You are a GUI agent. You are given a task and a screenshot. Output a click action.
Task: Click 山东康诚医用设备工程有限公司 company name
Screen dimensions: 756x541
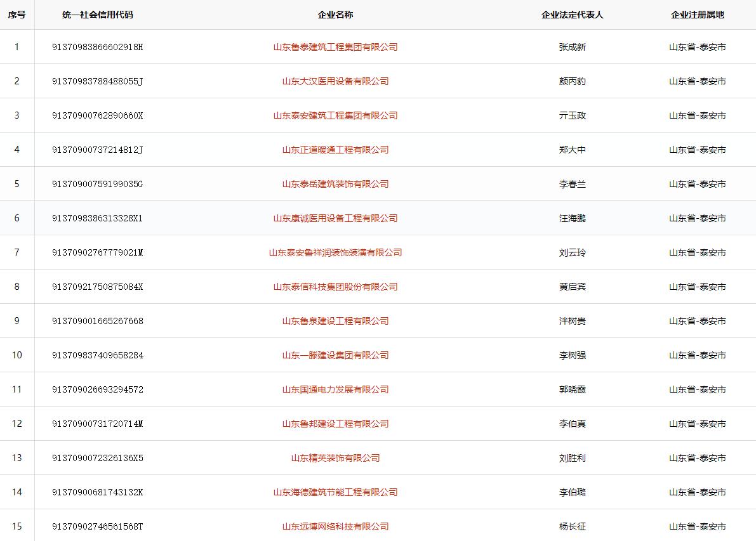335,218
